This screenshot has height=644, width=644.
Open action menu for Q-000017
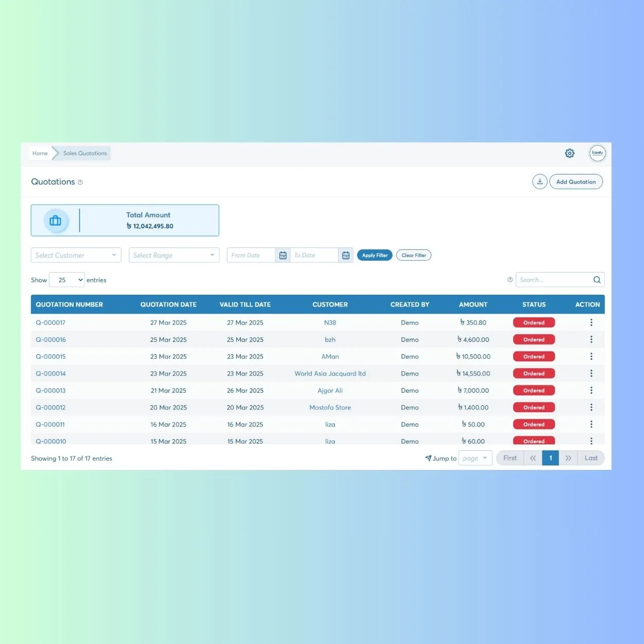coord(591,323)
